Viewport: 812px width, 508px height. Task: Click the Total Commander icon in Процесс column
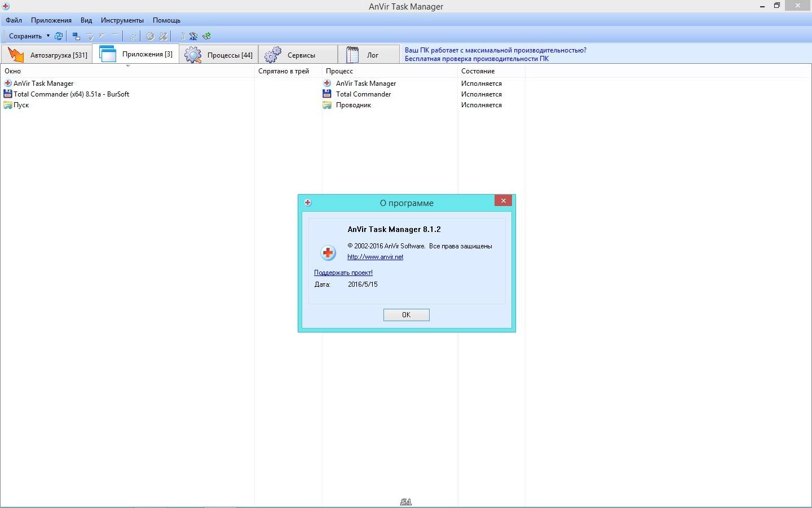click(x=327, y=94)
